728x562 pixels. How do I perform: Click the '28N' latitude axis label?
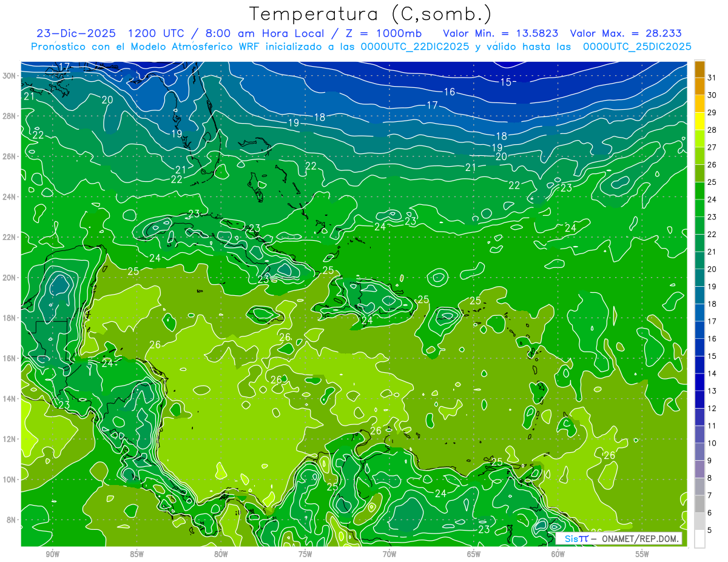10,116
